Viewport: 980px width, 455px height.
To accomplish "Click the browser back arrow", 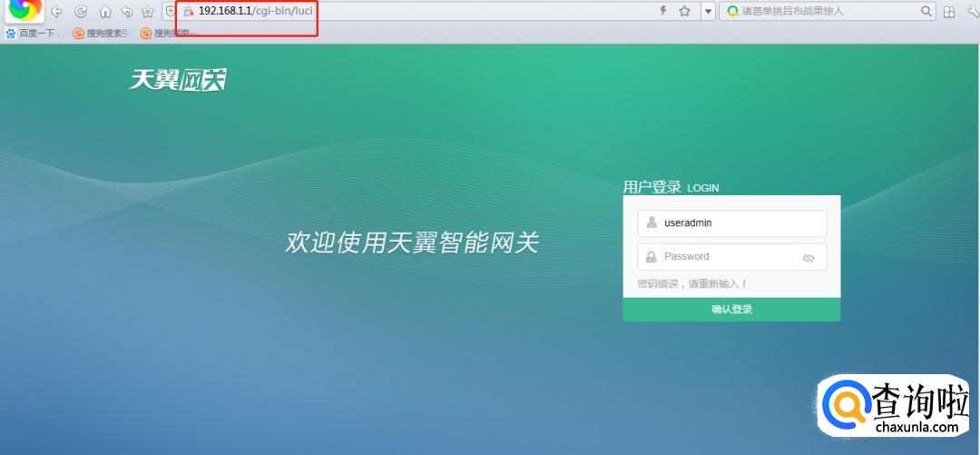I will pyautogui.click(x=56, y=11).
